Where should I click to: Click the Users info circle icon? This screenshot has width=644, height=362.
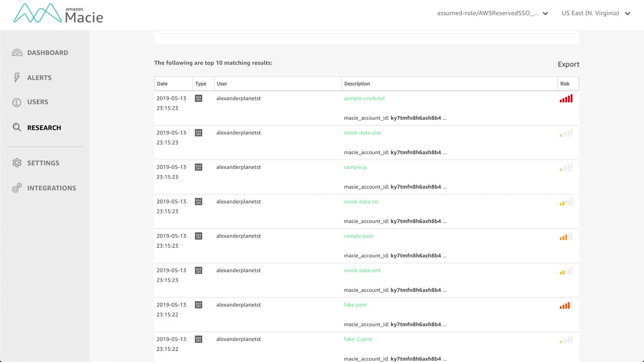pyautogui.click(x=17, y=102)
